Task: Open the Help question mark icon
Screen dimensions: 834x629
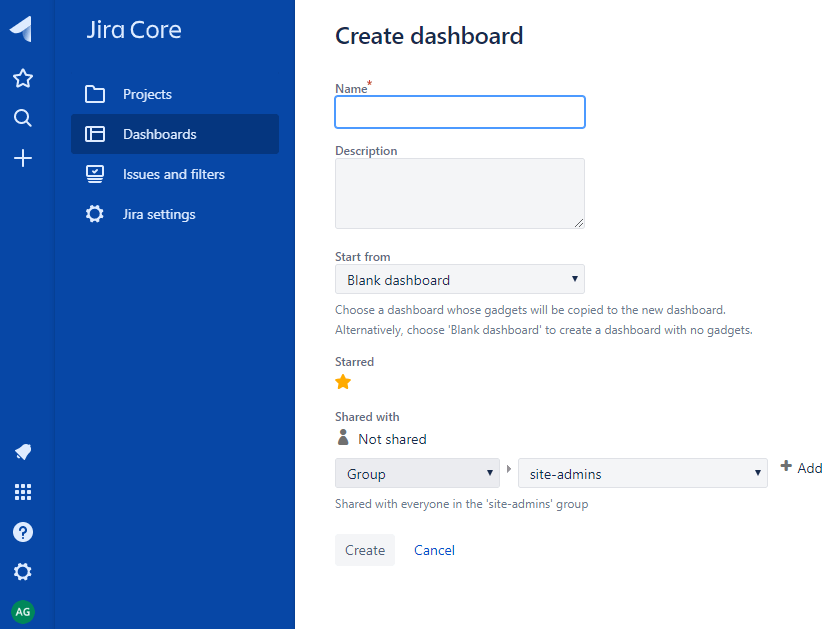Action: click(x=22, y=532)
